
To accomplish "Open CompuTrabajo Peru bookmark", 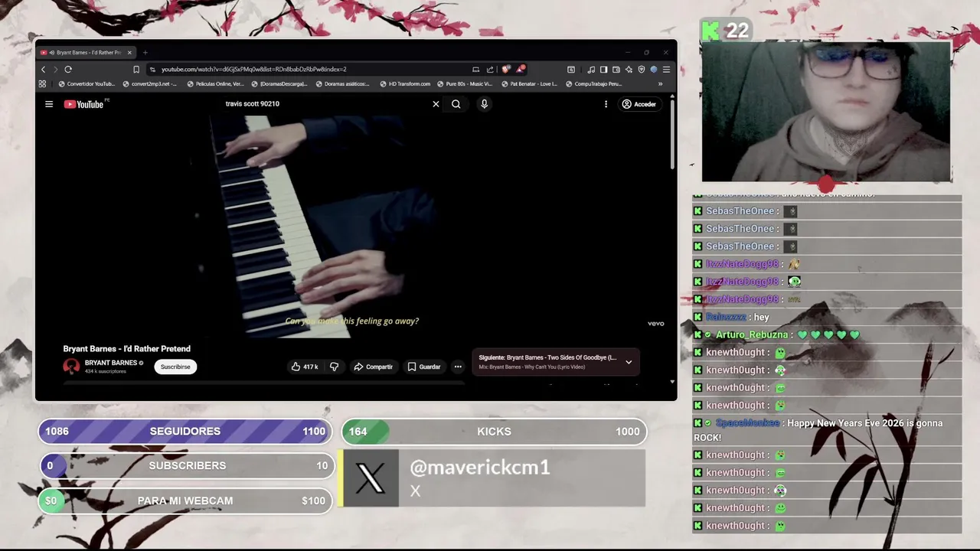I will (x=593, y=84).
